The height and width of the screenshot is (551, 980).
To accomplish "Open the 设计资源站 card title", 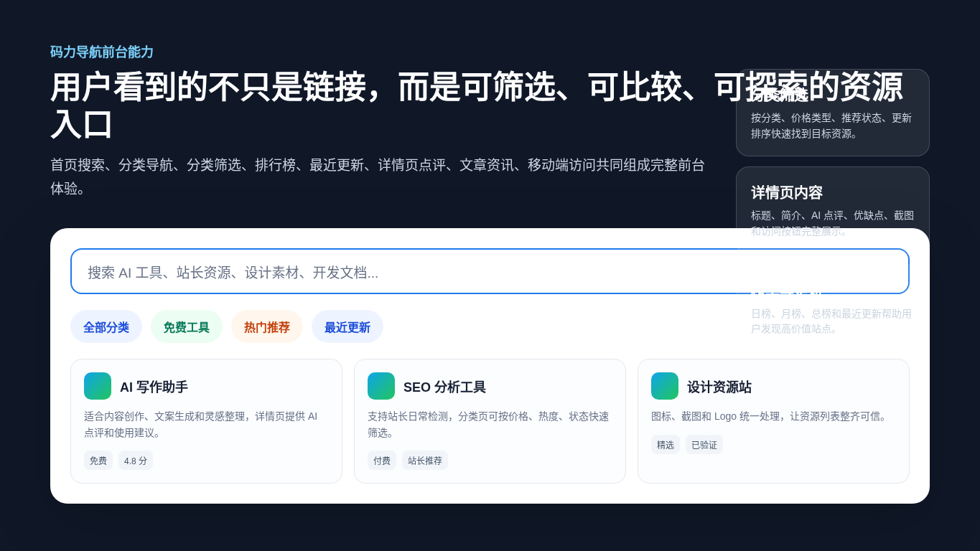I will [x=719, y=387].
